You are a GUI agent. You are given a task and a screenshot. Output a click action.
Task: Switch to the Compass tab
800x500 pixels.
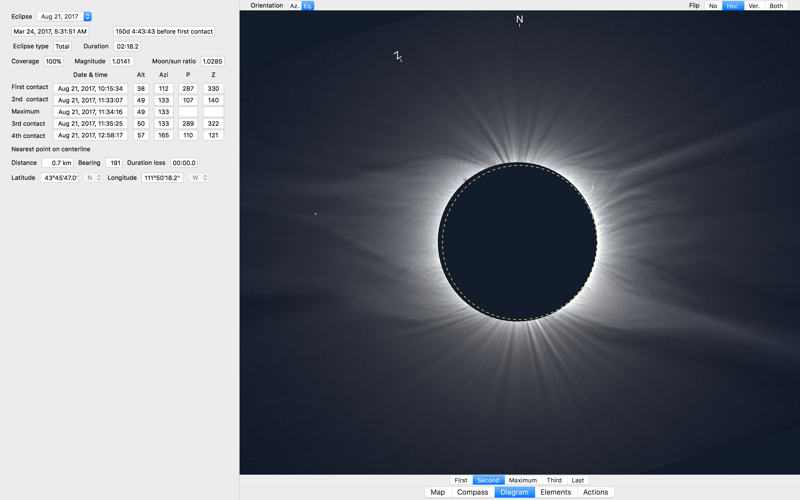point(472,492)
